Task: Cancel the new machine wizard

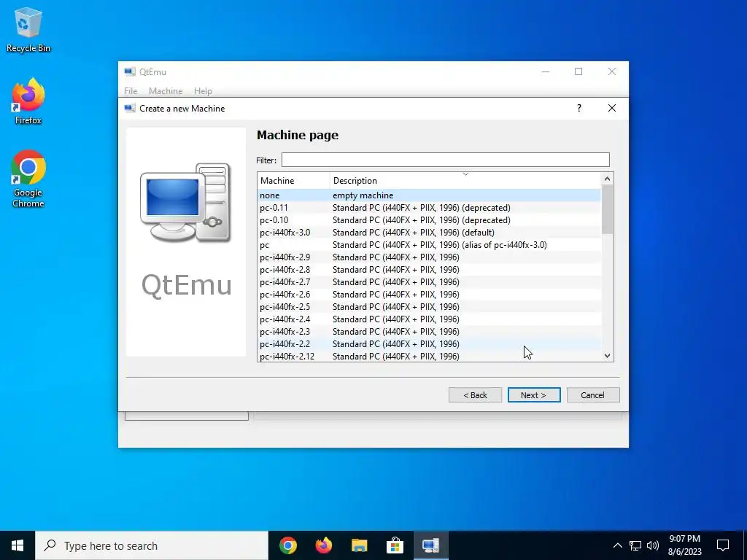Action: point(592,394)
